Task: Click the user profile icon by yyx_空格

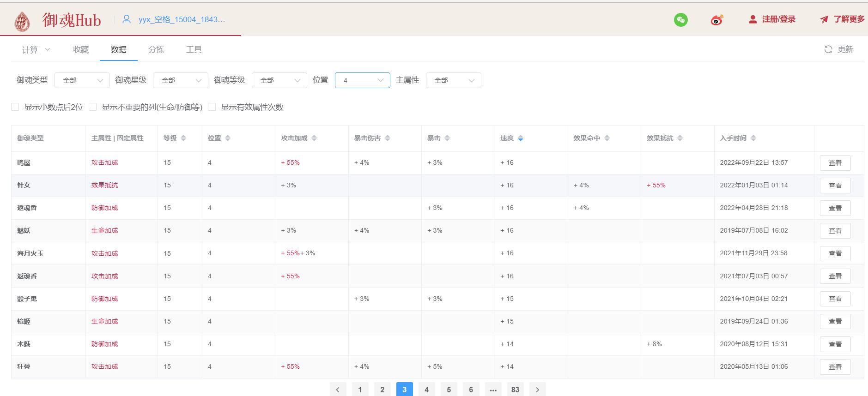Action: pyautogui.click(x=127, y=19)
